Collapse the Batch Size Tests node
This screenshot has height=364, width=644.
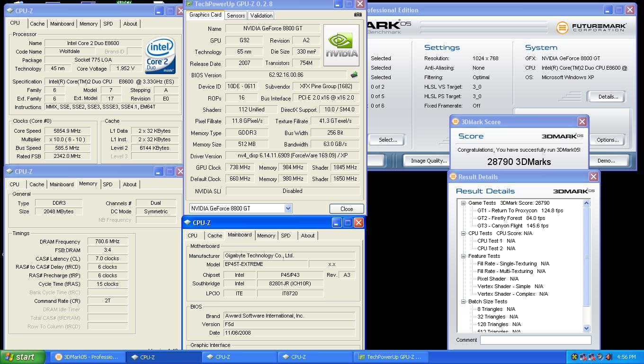[x=464, y=301]
